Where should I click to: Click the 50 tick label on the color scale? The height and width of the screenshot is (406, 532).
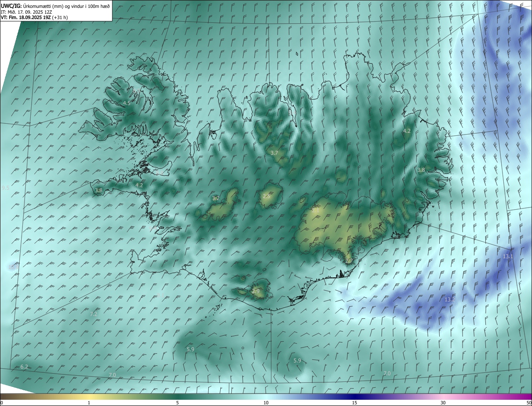click(x=529, y=403)
